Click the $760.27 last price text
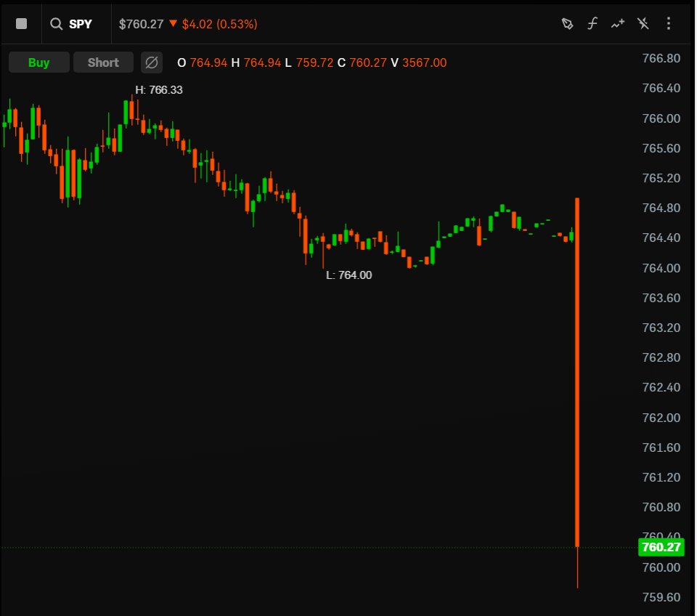Screen dimensions: 697x616 point(142,24)
